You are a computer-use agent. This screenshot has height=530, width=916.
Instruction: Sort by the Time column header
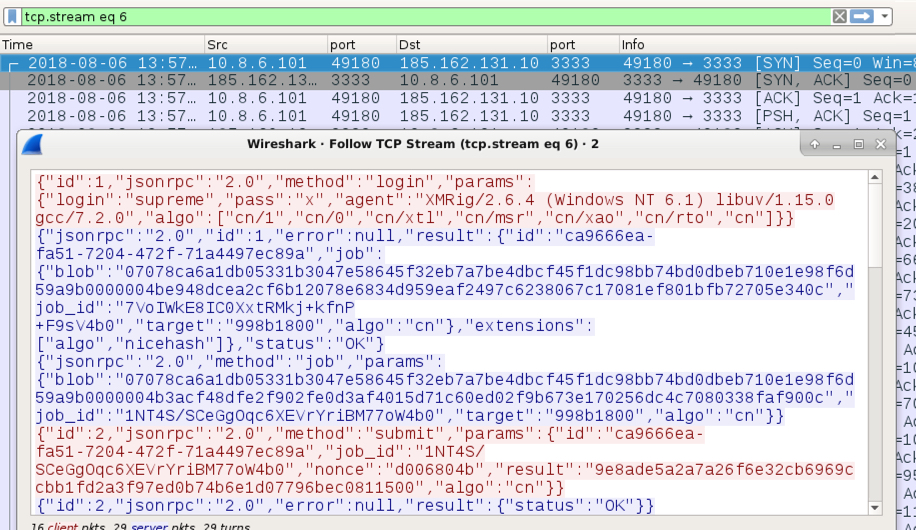(x=102, y=44)
